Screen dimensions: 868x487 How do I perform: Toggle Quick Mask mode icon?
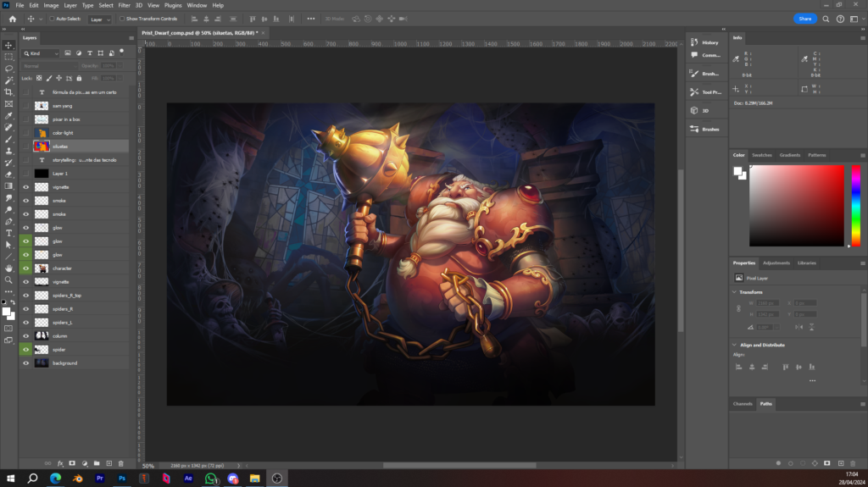8,329
